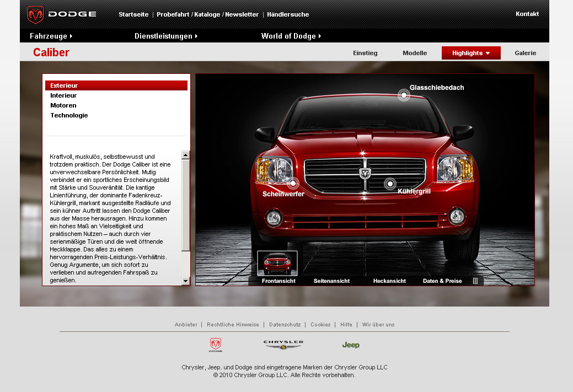Click the text panel scrollbar down arrow
The height and width of the screenshot is (392, 573).
pos(186,281)
